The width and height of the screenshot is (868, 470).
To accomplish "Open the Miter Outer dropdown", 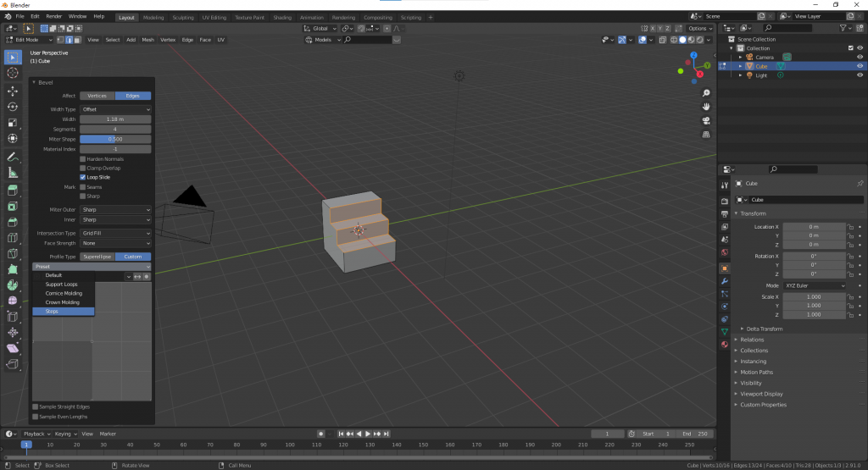I will point(115,209).
